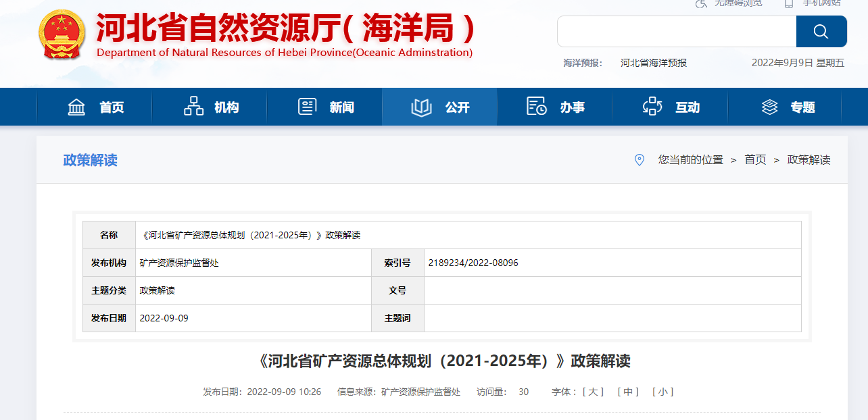Image resolution: width=868 pixels, height=420 pixels.
Task: Open the 公开 navigation menu
Action: point(439,107)
